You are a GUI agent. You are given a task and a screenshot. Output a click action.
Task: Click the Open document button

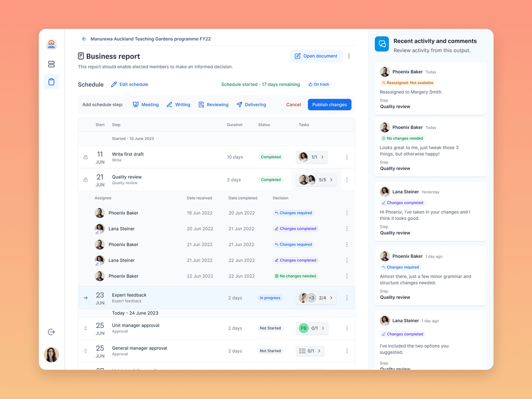click(316, 56)
